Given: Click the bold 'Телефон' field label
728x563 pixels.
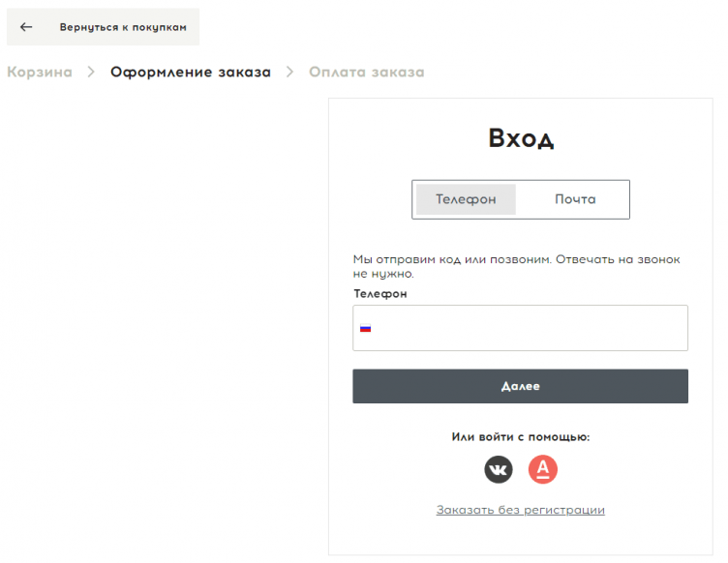Looking at the screenshot, I should 380,293.
